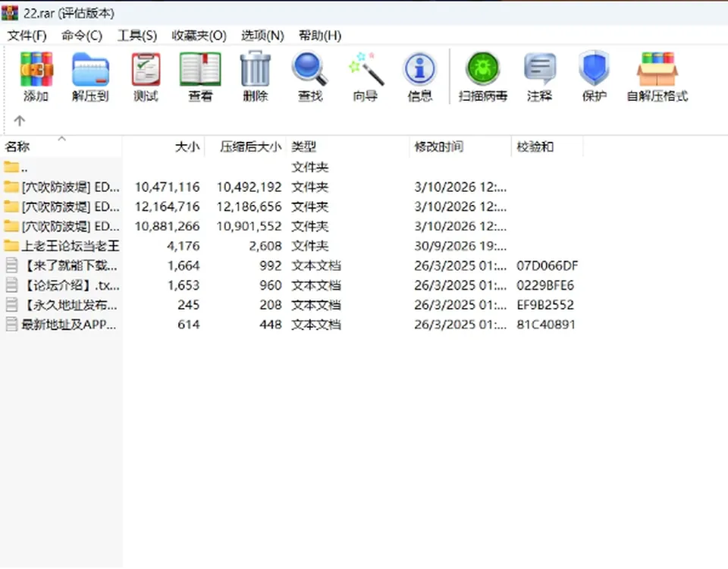Go up one level with the arrow
This screenshot has width=728, height=569.
19,121
